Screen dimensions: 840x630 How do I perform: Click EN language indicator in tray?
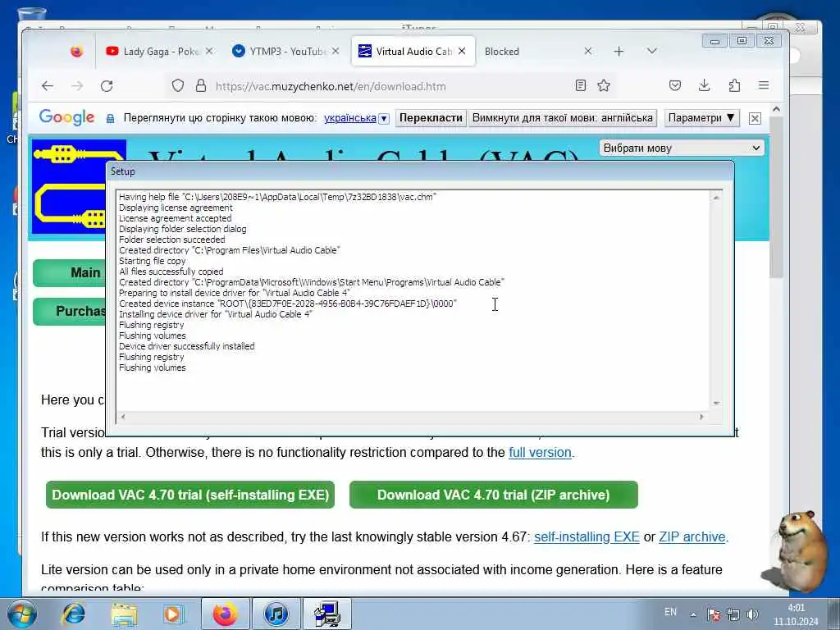[670, 612]
